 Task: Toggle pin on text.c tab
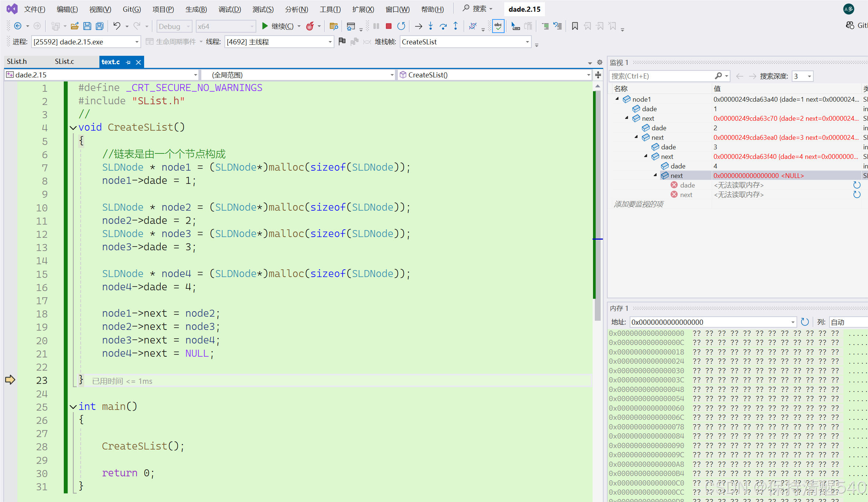[128, 62]
